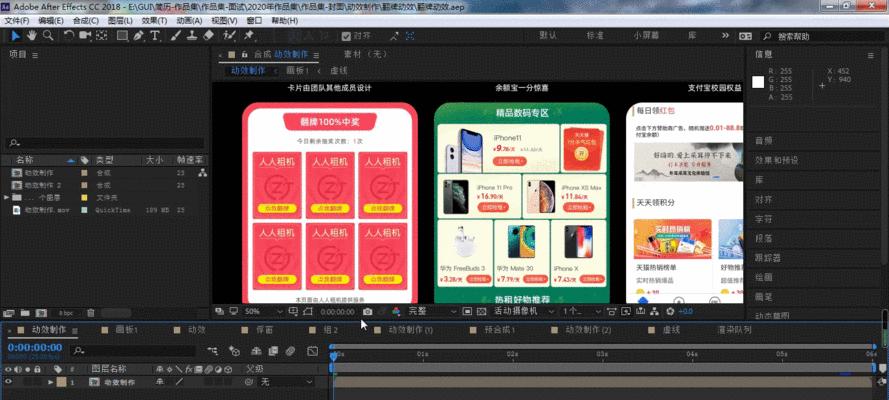The image size is (889, 400).
Task: Create a new composition from Project panel footer
Action: (41, 313)
